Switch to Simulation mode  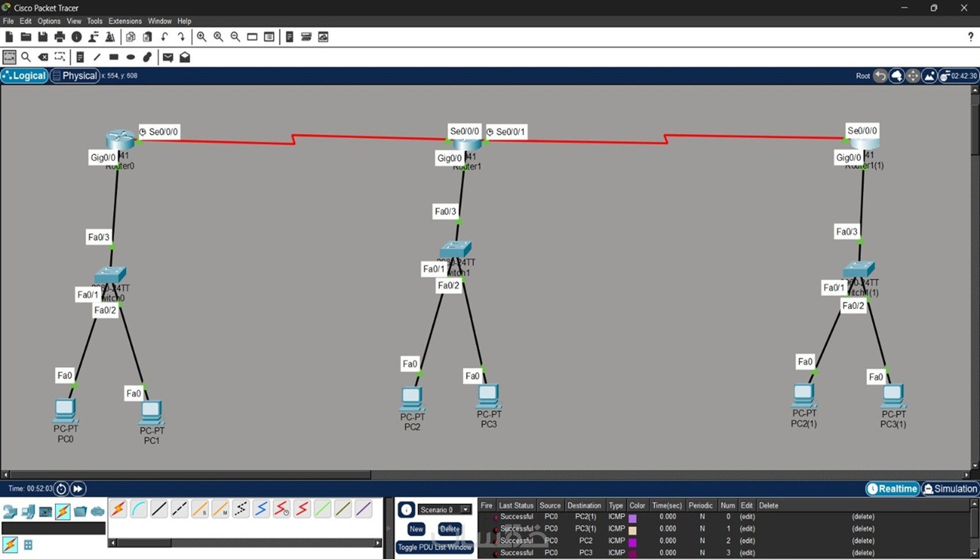coord(950,489)
